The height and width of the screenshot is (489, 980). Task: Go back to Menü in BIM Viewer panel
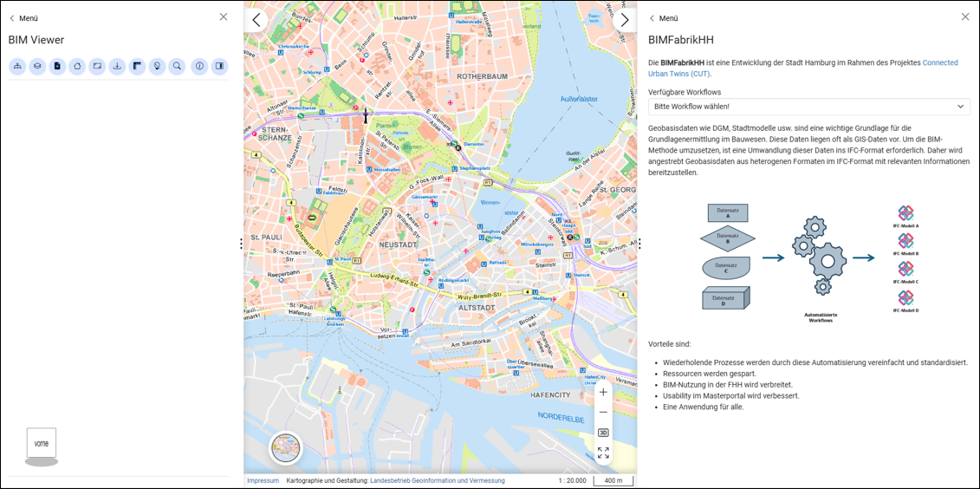(23, 18)
